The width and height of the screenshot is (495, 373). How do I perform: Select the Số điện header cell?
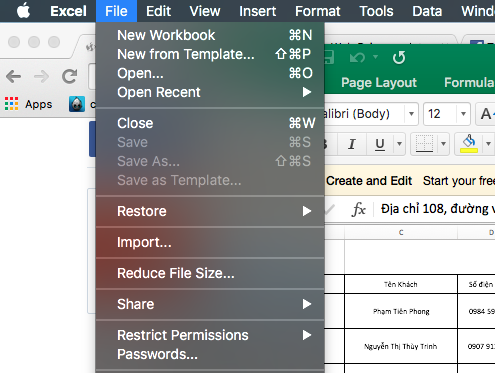pos(477,284)
